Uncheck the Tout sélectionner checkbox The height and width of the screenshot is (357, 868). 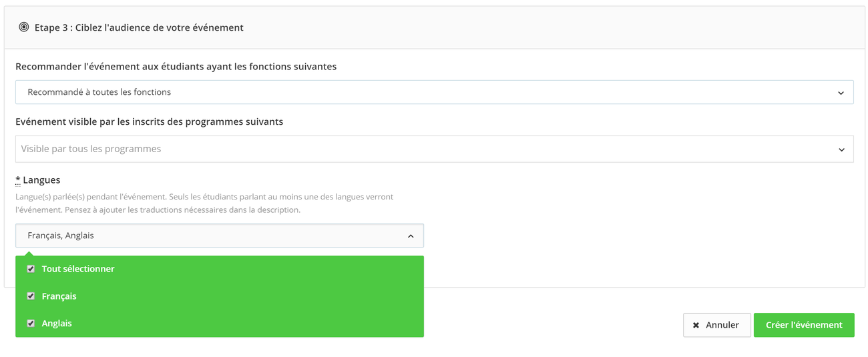[x=31, y=269]
